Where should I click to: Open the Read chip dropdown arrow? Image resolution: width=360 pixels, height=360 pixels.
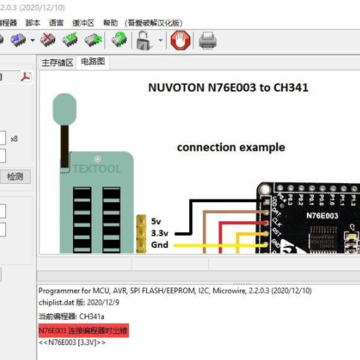tap(32, 40)
